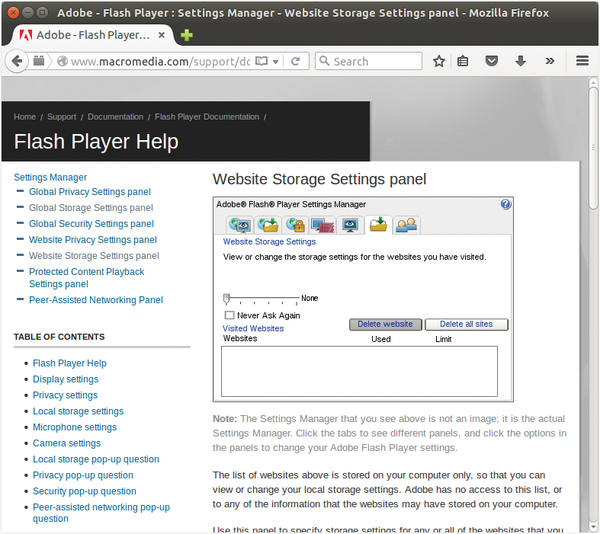Open a new tab with the plus button
Image resolution: width=600 pixels, height=534 pixels.
187,35
